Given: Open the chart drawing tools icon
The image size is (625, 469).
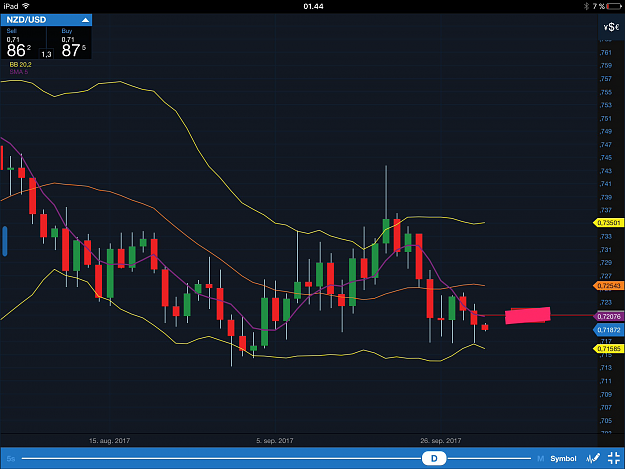Looking at the screenshot, I should pyautogui.click(x=593, y=458).
